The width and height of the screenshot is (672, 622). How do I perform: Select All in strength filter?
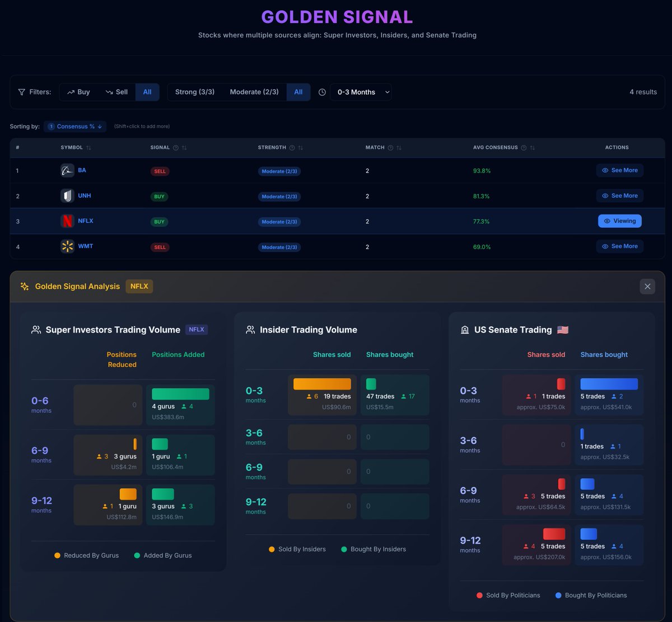pos(298,92)
